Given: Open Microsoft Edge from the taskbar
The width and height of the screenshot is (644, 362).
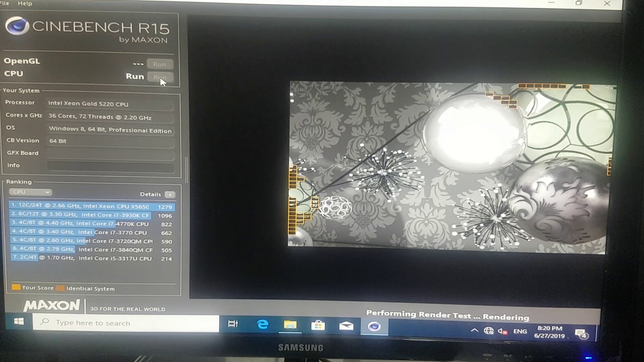Looking at the screenshot, I should click(x=263, y=325).
